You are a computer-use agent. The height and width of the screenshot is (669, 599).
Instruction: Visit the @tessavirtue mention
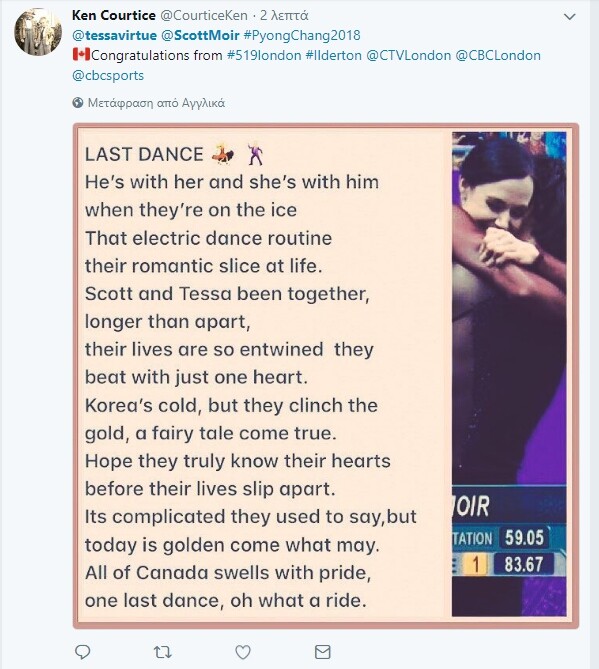point(114,35)
